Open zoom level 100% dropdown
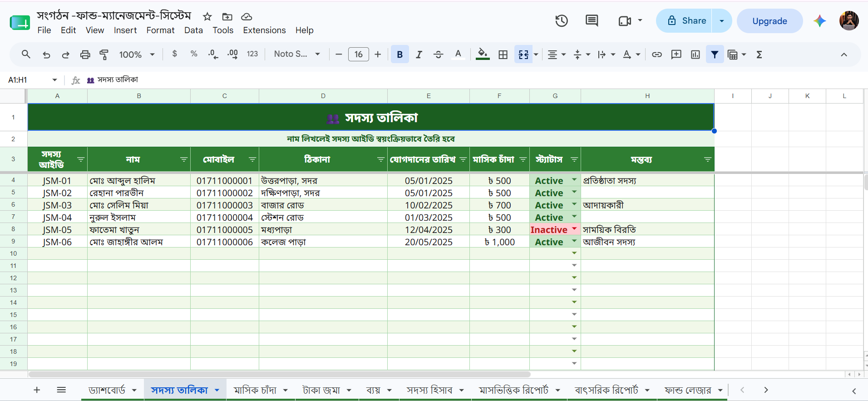Image resolution: width=868 pixels, height=401 pixels. click(137, 54)
